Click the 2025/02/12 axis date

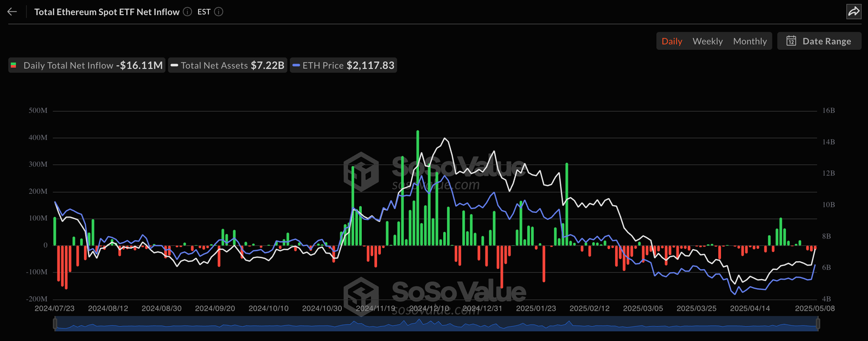[x=590, y=308]
